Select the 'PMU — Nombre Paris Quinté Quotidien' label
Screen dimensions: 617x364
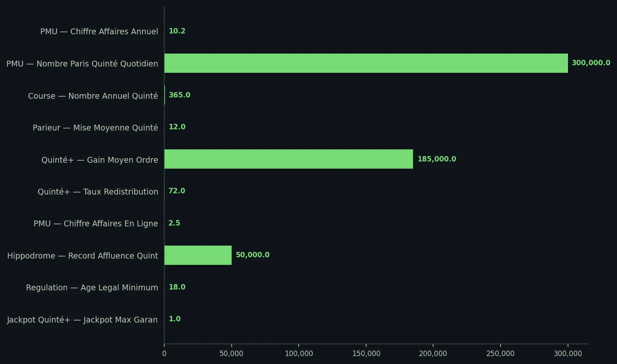82,64
